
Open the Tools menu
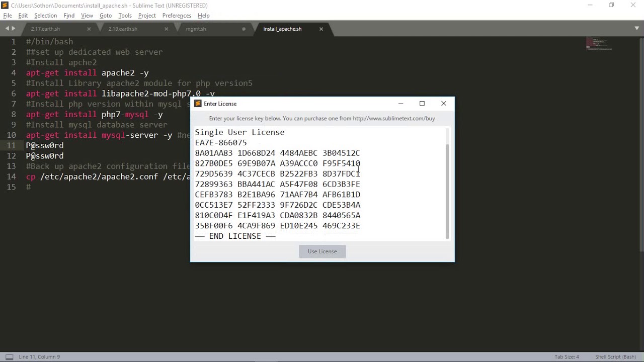tap(125, 16)
